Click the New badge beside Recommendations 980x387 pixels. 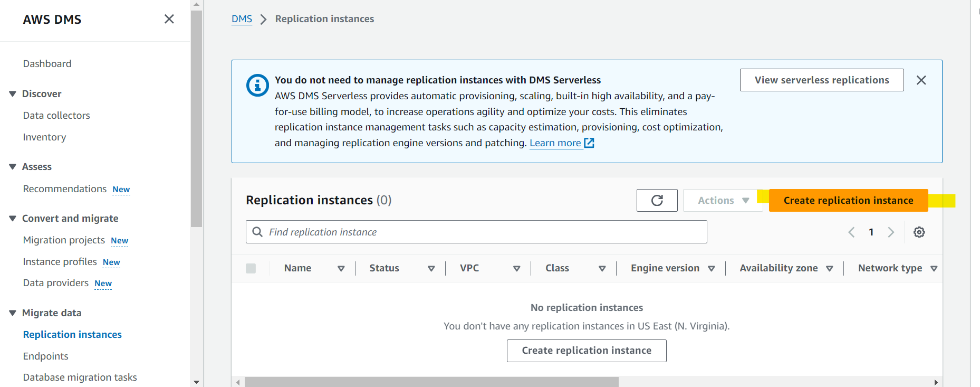click(x=121, y=190)
